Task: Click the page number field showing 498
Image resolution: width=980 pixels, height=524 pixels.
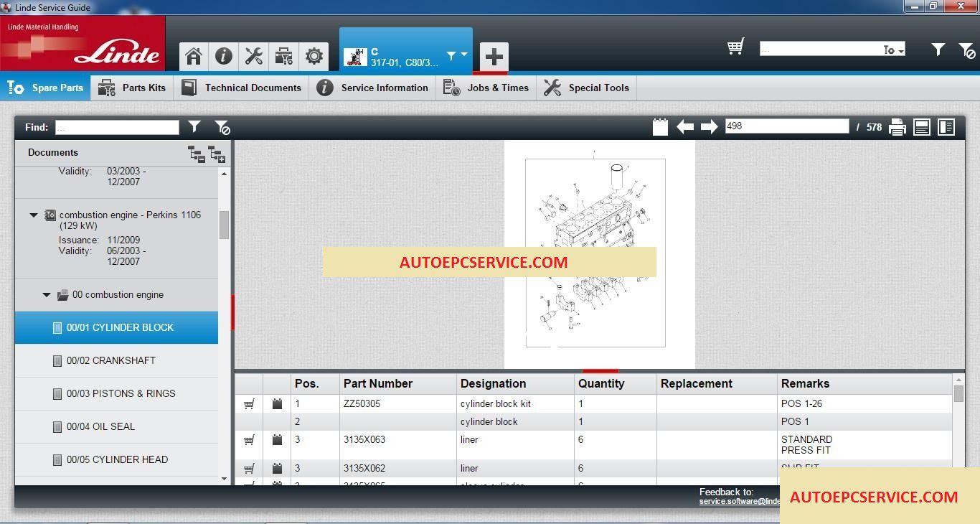Action: (x=786, y=126)
